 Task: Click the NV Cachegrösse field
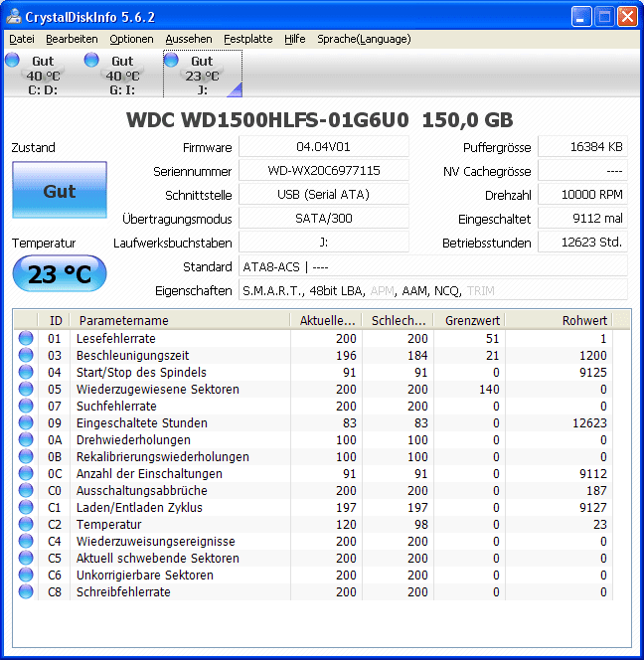point(582,171)
